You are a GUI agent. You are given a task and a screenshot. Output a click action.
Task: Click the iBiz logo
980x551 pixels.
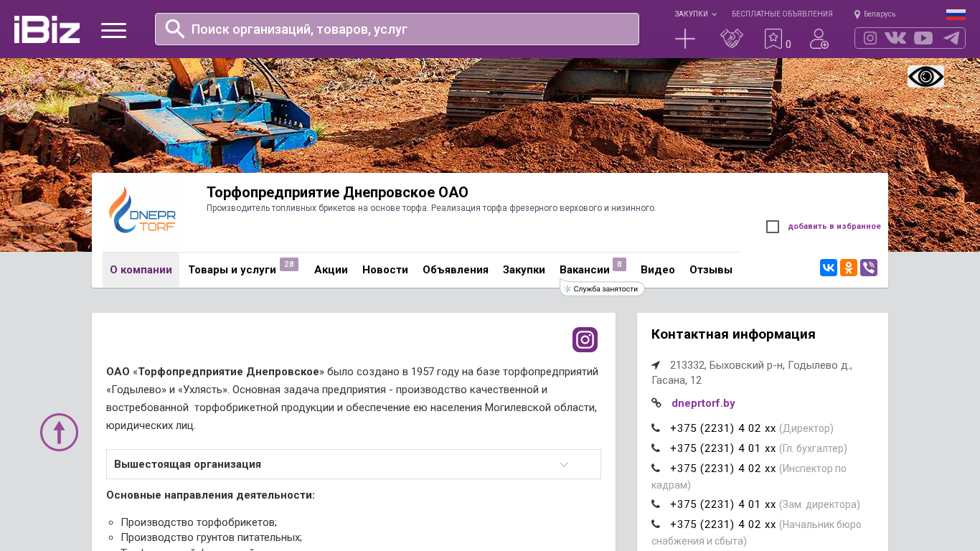coord(47,29)
